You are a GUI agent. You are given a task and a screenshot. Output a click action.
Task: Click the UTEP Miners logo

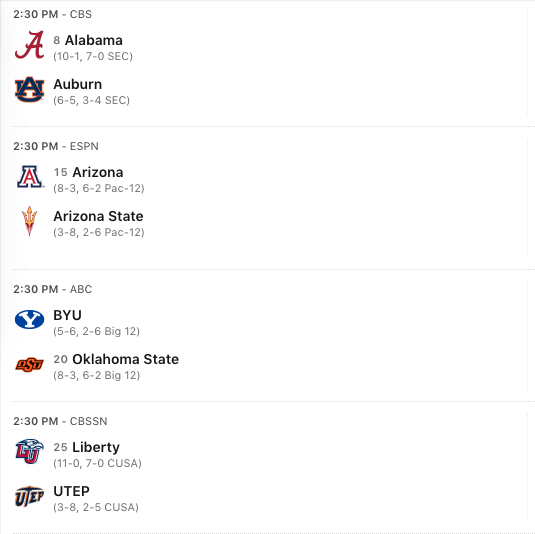[x=29, y=496]
